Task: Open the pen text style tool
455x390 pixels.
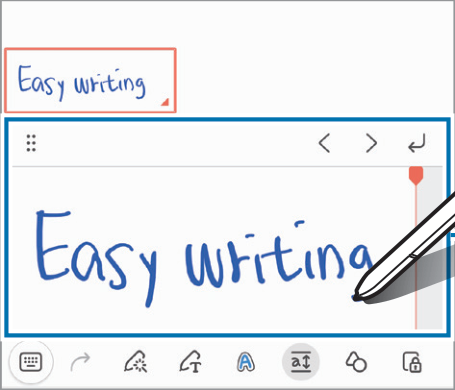Action: 246,362
